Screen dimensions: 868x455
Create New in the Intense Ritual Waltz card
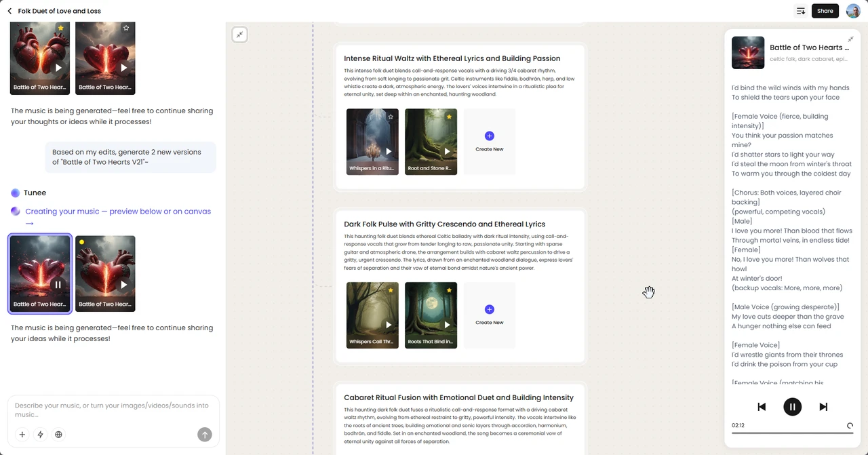pyautogui.click(x=490, y=142)
